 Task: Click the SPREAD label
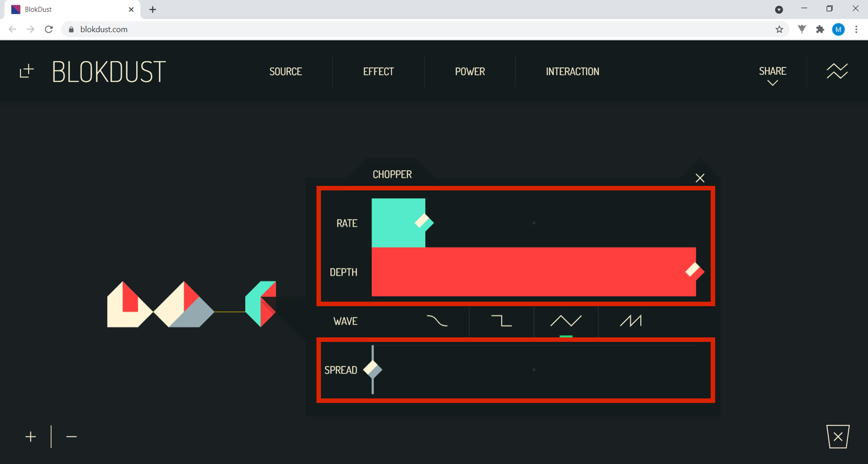[341, 370]
